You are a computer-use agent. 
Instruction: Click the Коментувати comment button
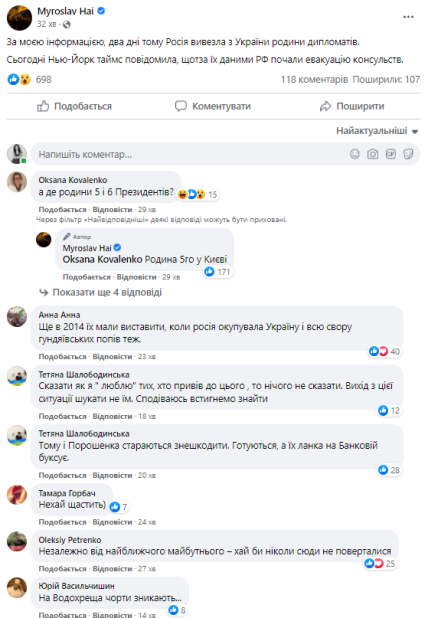coord(213,106)
